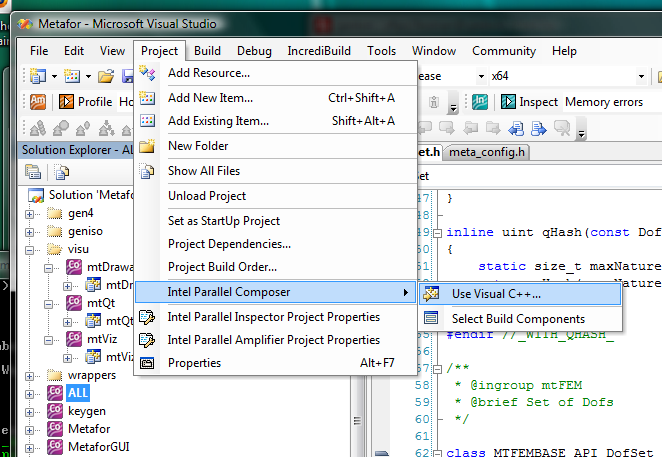
Task: Open the Window menu
Action: click(x=434, y=51)
